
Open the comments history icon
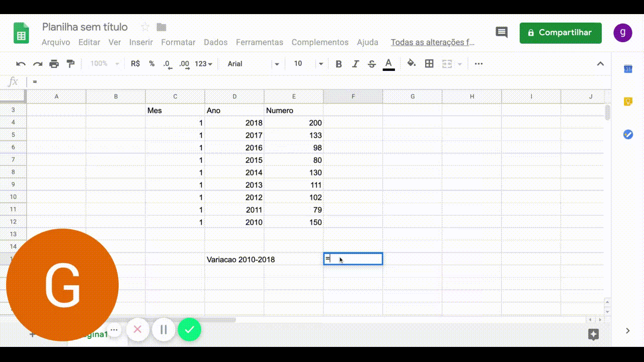tap(502, 33)
